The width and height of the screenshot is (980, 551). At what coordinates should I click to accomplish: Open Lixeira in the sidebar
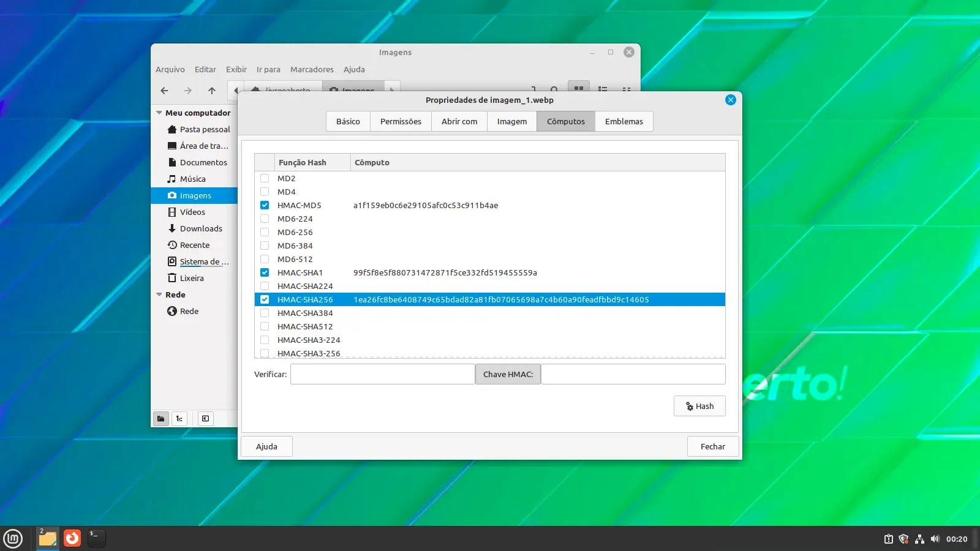[186, 278]
